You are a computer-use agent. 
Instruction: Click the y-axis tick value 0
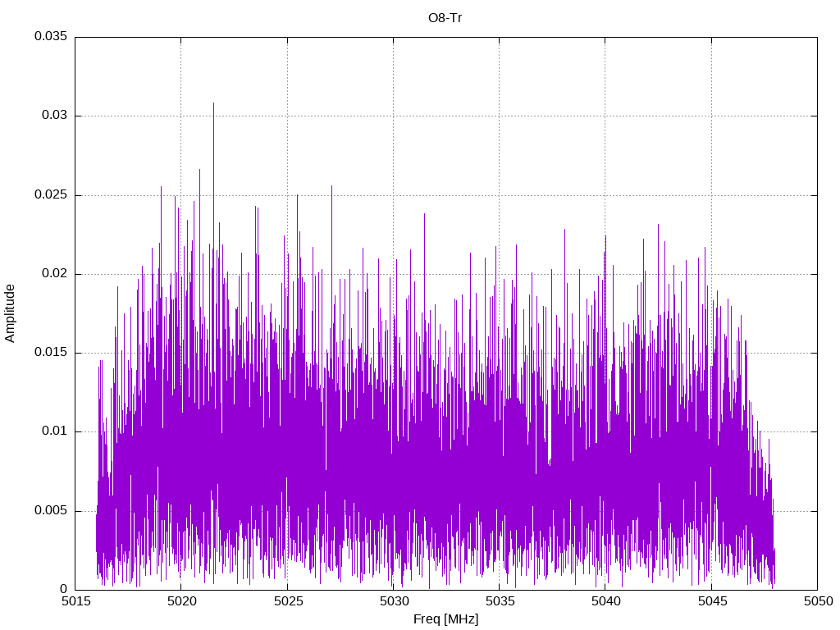[64, 589]
